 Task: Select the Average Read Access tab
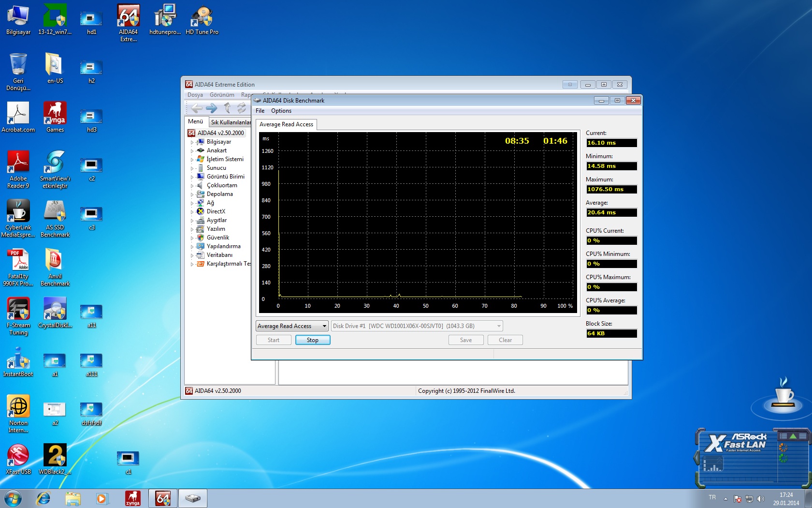coord(286,124)
